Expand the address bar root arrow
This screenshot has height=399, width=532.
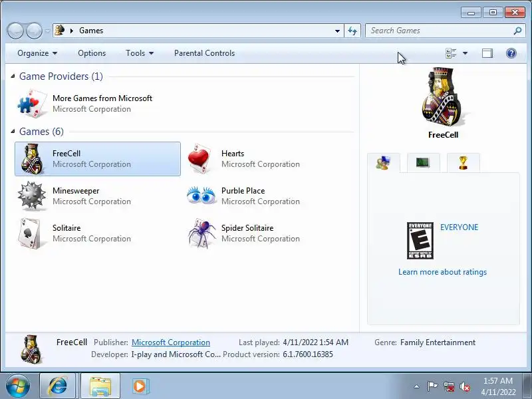pos(72,31)
